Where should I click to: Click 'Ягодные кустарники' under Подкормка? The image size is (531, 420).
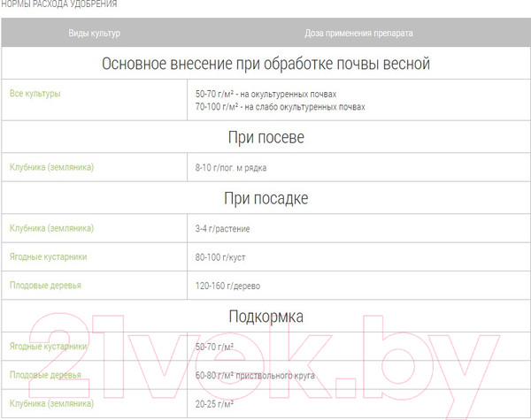(x=48, y=347)
